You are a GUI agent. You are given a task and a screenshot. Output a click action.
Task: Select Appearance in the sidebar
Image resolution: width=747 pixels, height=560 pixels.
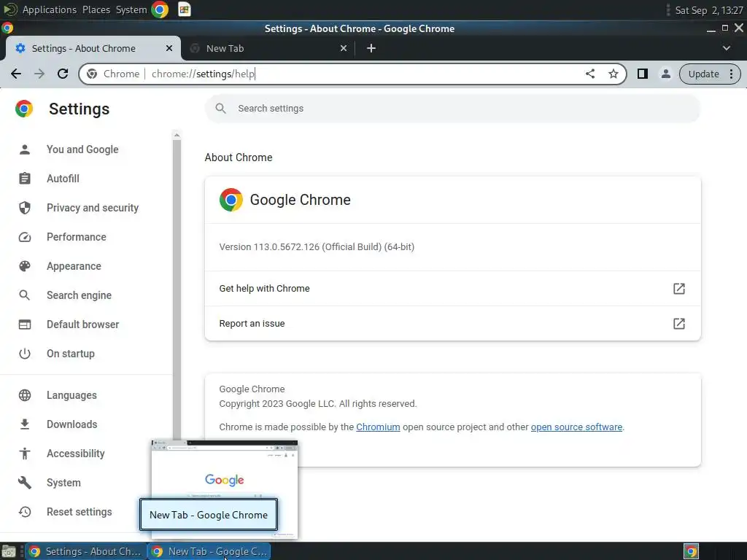(74, 266)
